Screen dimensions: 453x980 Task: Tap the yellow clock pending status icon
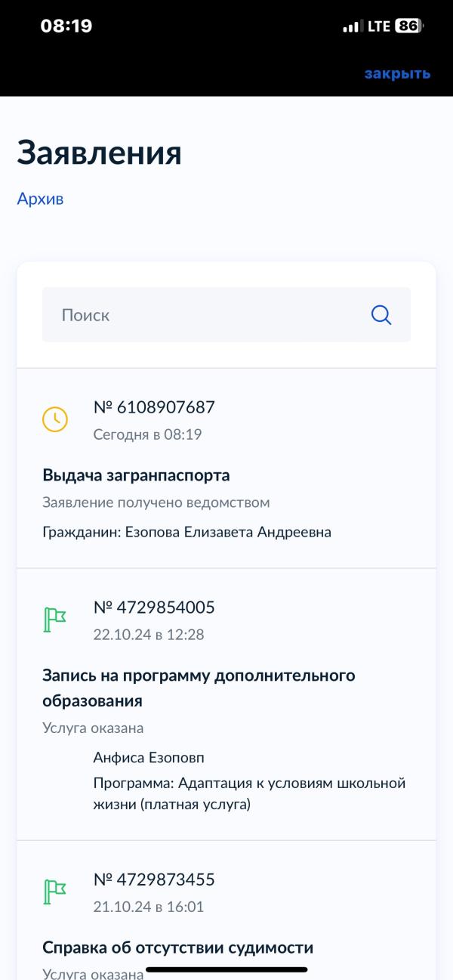55,419
